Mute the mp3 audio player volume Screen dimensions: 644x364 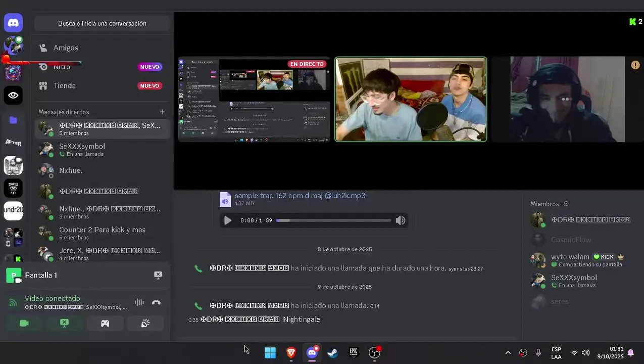pyautogui.click(x=401, y=220)
